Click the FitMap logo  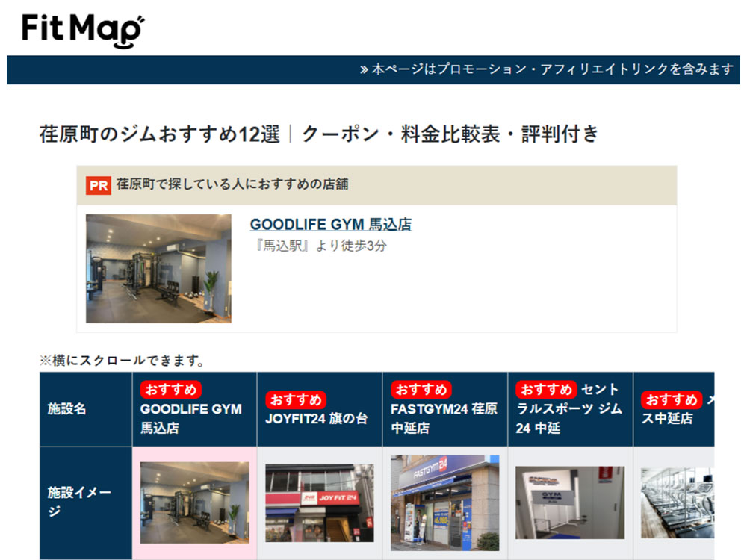pos(82,30)
